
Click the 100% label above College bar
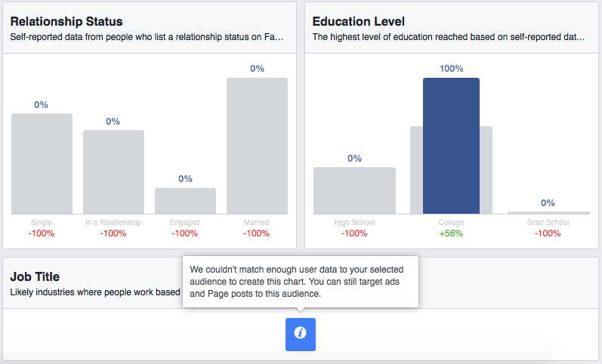[451, 69]
